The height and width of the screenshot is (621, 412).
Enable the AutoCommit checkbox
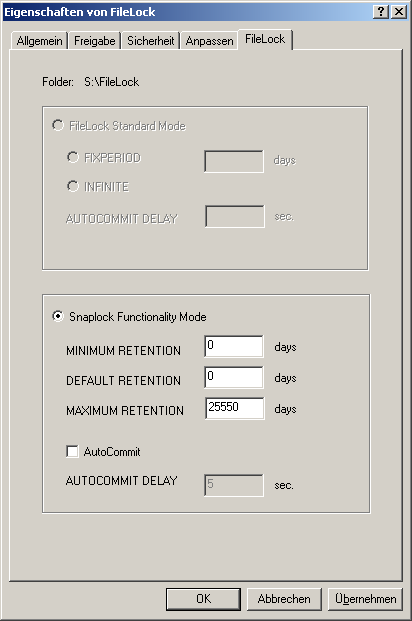click(72, 451)
